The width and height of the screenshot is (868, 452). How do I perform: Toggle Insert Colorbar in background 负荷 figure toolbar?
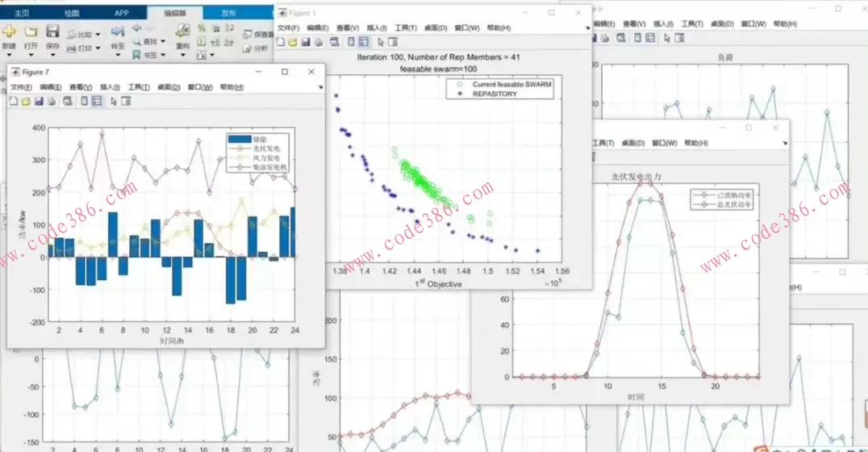[638, 38]
